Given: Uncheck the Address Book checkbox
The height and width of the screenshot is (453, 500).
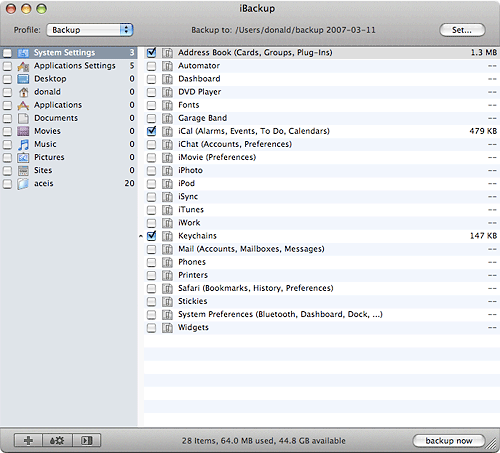Looking at the screenshot, I should click(x=151, y=52).
